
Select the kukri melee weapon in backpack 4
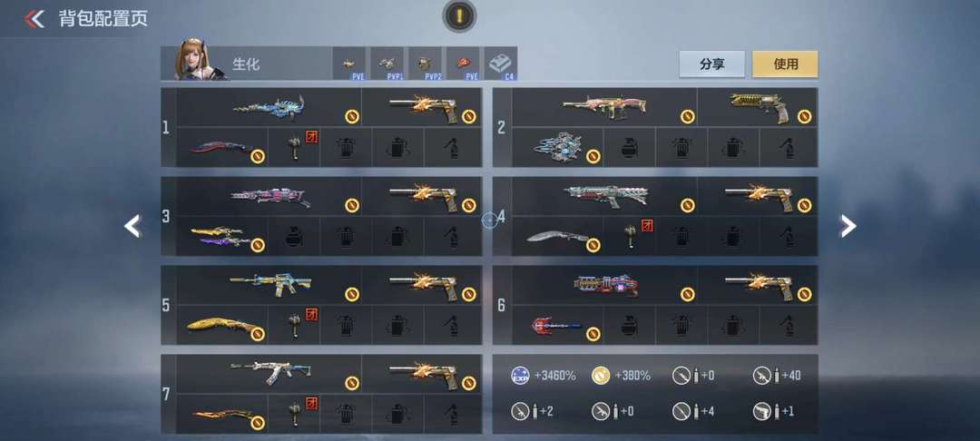pos(557,237)
